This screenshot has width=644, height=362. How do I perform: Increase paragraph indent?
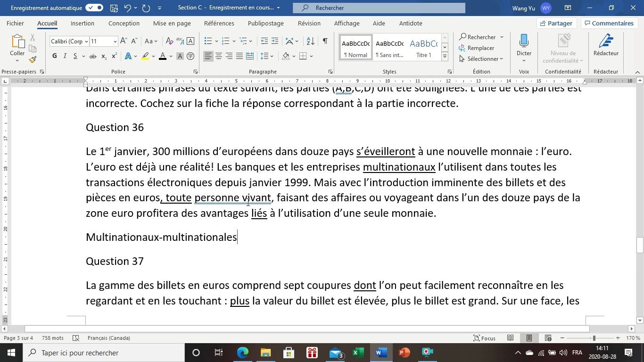pos(275,41)
